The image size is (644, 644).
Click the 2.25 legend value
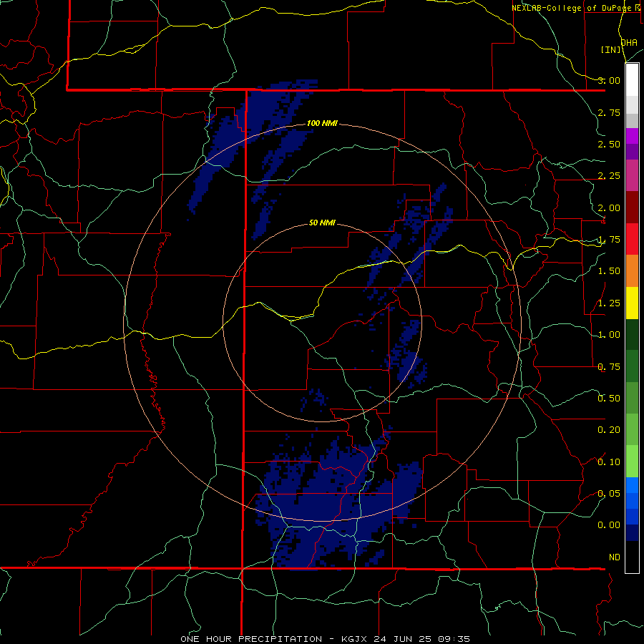[609, 176]
